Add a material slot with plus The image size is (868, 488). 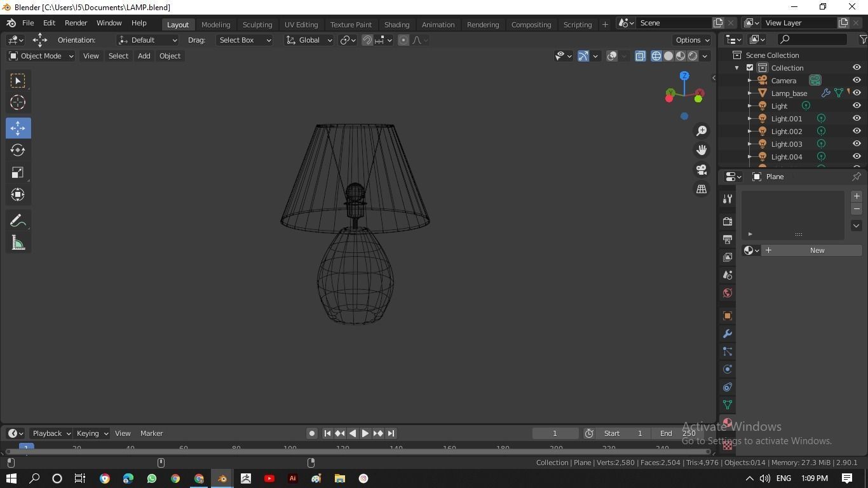pos(857,196)
